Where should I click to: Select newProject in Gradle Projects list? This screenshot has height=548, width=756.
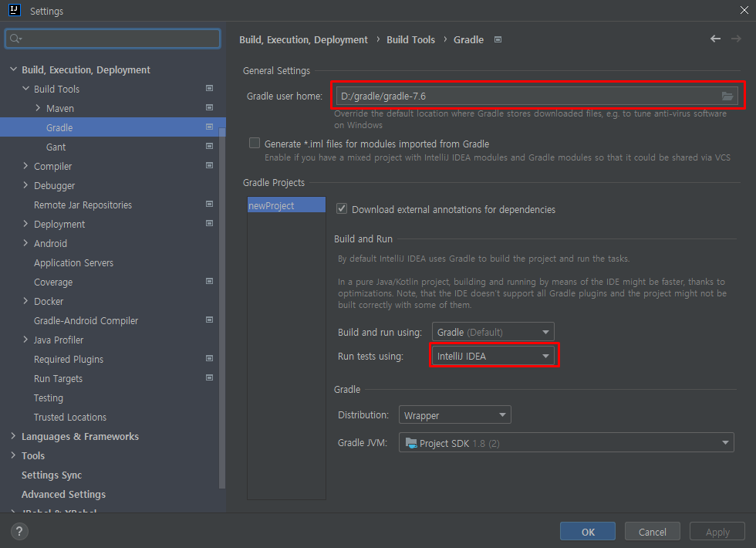(x=286, y=205)
